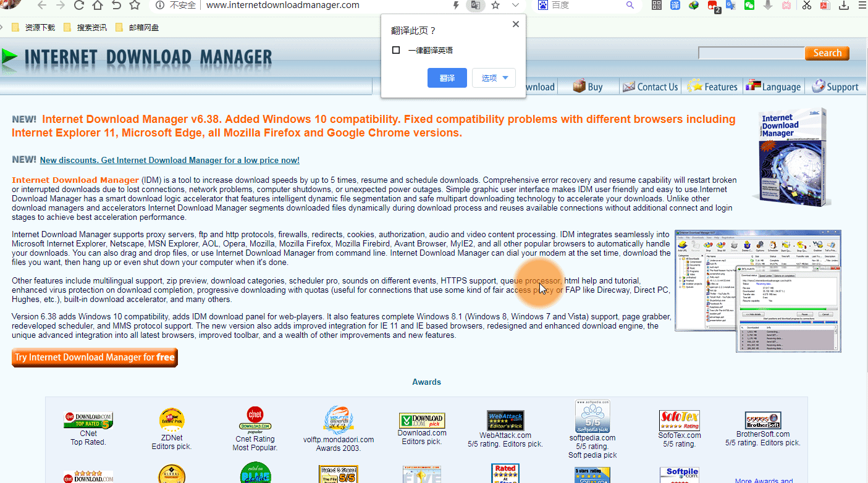The height and width of the screenshot is (483, 868).
Task: Open the Contact Us menu item
Action: 650,86
